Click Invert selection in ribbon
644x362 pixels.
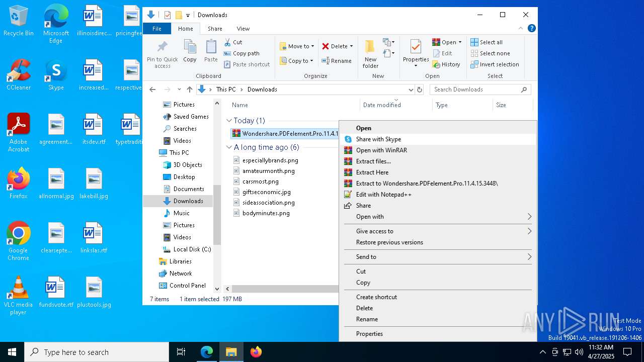point(495,64)
